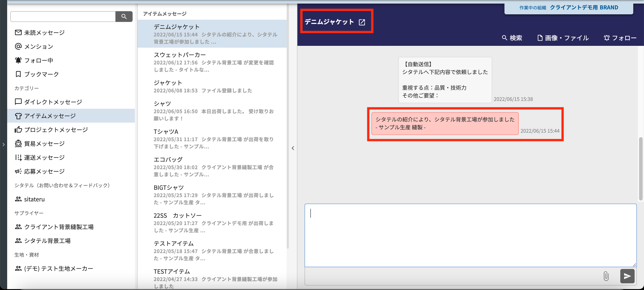
Task: Collapse message list with left chevron
Action: [293, 148]
